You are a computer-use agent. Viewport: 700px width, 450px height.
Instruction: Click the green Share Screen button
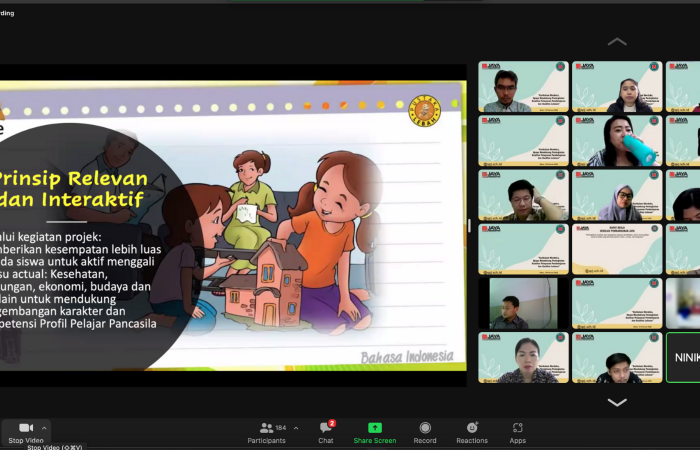375,433
